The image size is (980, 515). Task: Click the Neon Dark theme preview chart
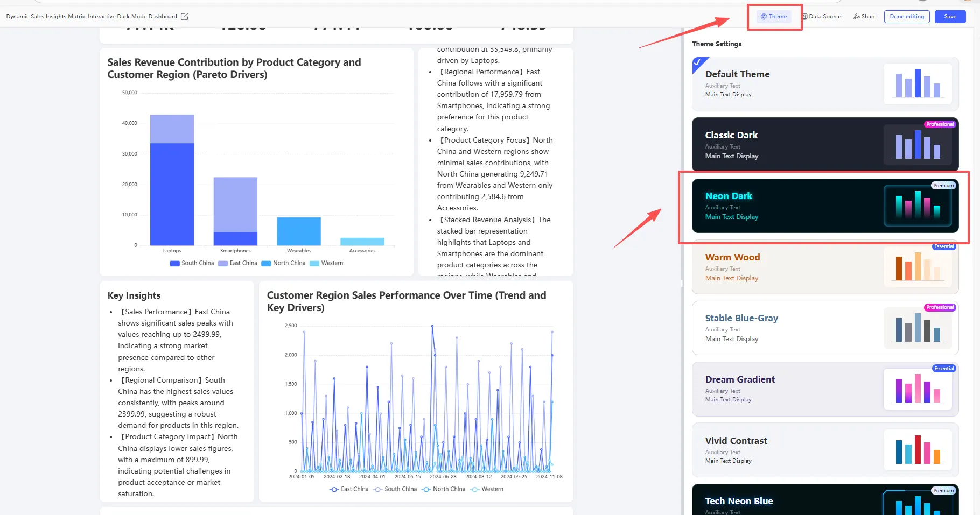[918, 206]
